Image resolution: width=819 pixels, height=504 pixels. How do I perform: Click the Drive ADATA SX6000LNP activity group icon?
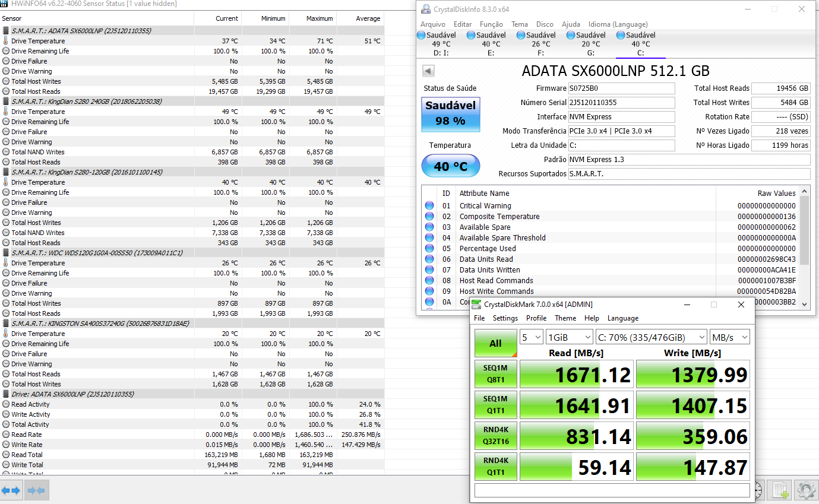click(x=6, y=394)
